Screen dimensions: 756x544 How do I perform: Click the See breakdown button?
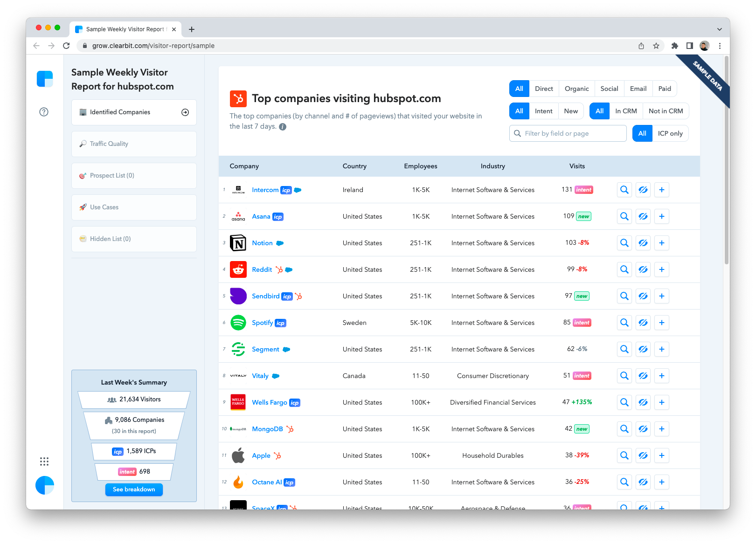coord(134,489)
